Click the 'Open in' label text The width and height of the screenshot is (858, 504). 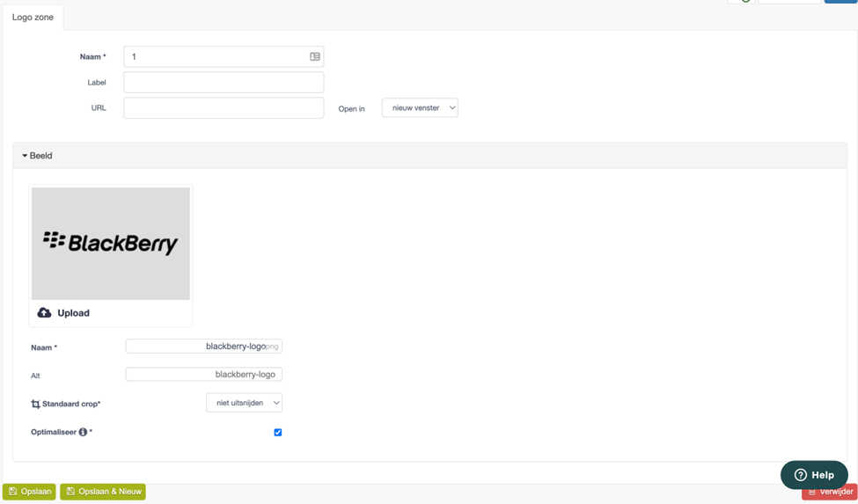(351, 109)
